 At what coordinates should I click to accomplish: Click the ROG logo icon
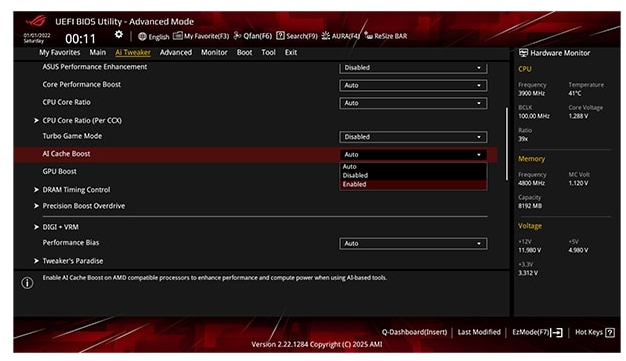[x=36, y=21]
